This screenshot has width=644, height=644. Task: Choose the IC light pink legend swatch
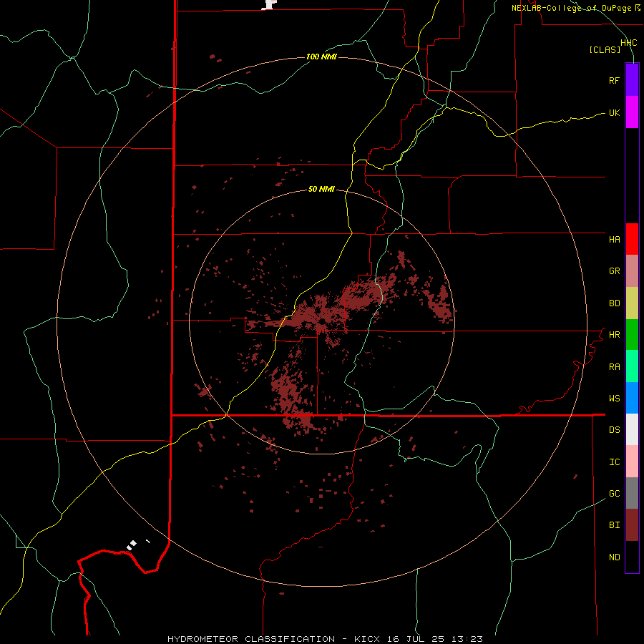tap(632, 462)
